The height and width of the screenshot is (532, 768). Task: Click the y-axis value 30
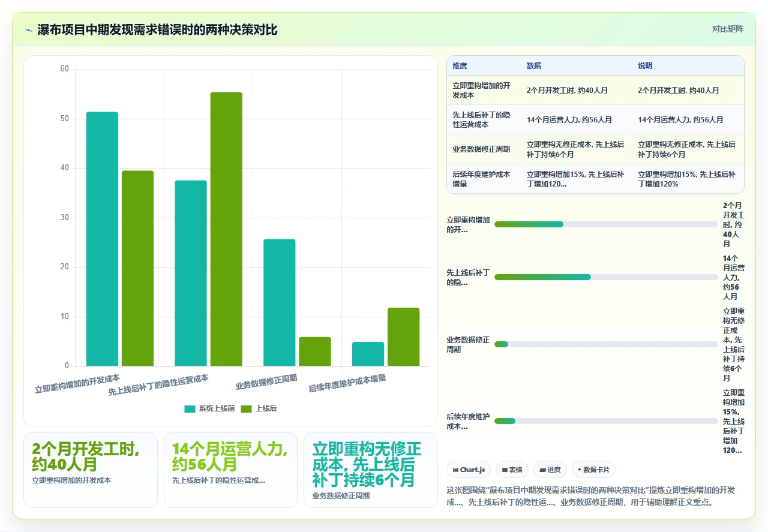point(65,218)
